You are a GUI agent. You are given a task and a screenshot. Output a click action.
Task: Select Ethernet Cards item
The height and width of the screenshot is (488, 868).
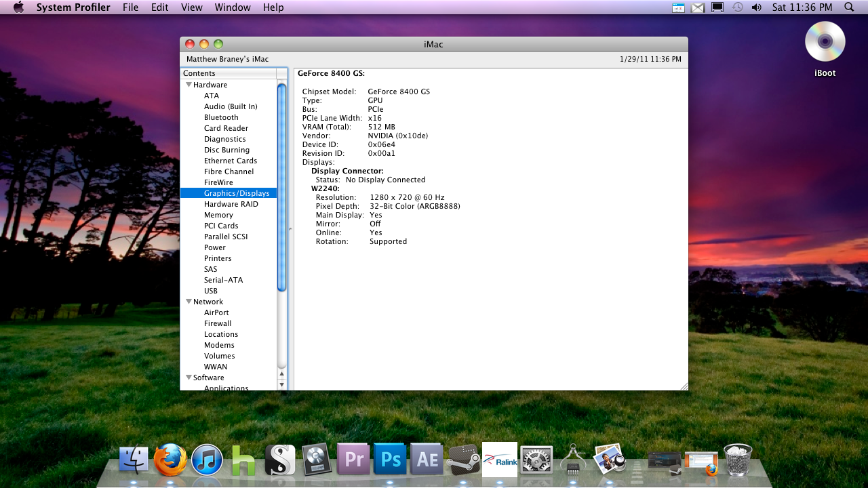pos(231,161)
